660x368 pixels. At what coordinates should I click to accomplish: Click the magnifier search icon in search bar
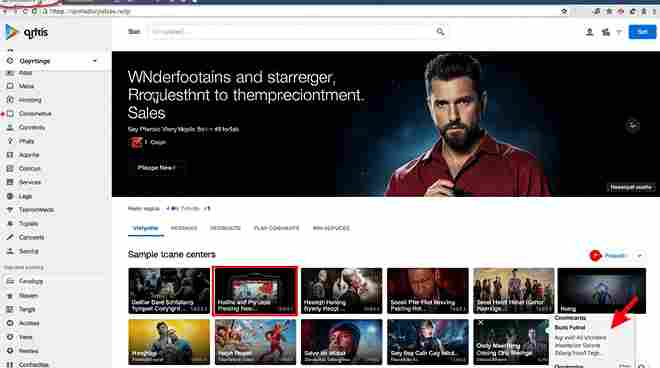coord(440,32)
